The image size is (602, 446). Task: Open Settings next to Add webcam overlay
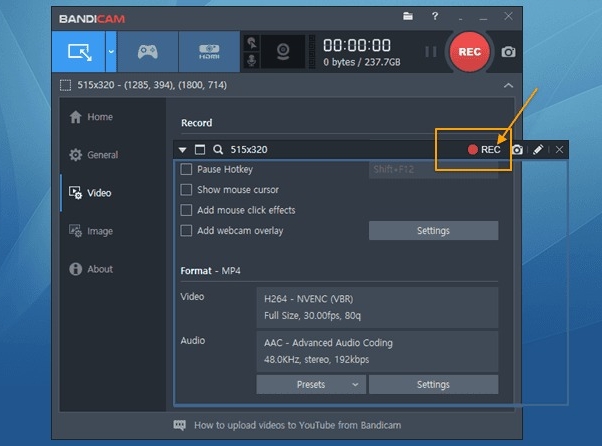click(433, 230)
